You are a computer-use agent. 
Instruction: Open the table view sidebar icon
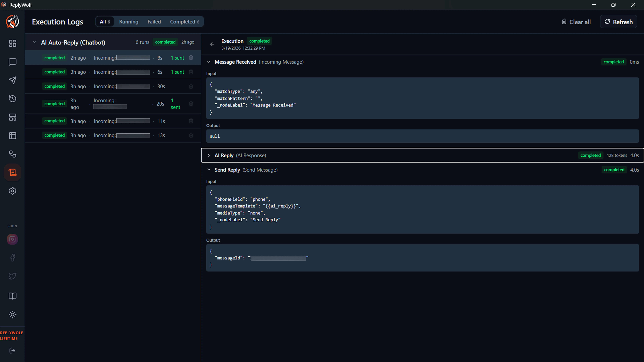[x=12, y=136]
